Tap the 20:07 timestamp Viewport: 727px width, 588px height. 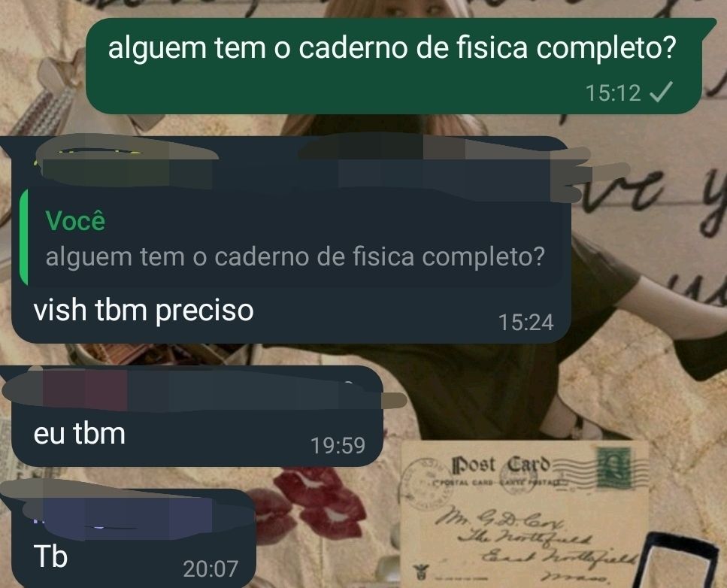[x=211, y=569]
